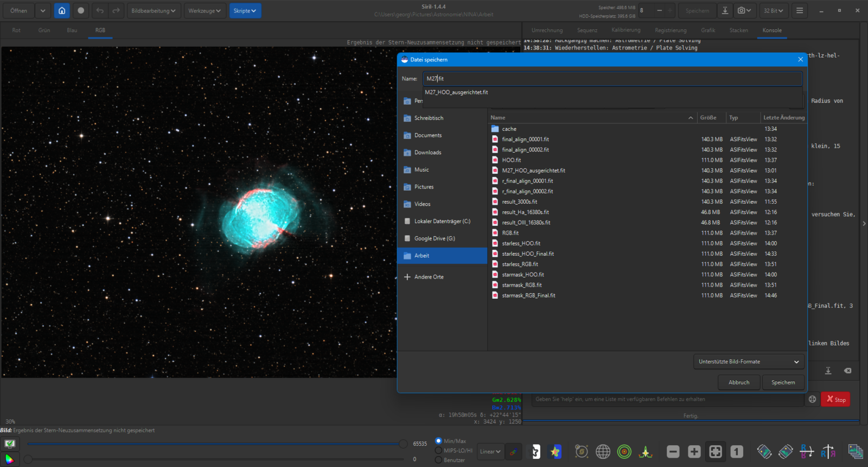Click console log download arrow icon

pyautogui.click(x=828, y=371)
